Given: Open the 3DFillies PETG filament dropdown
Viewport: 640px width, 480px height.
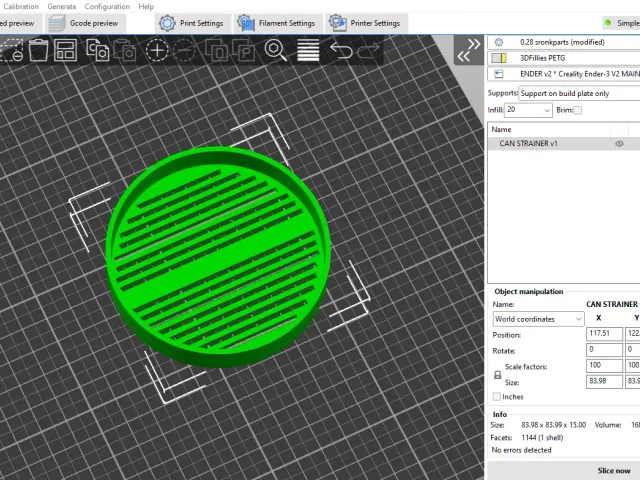Looking at the screenshot, I should (564, 58).
